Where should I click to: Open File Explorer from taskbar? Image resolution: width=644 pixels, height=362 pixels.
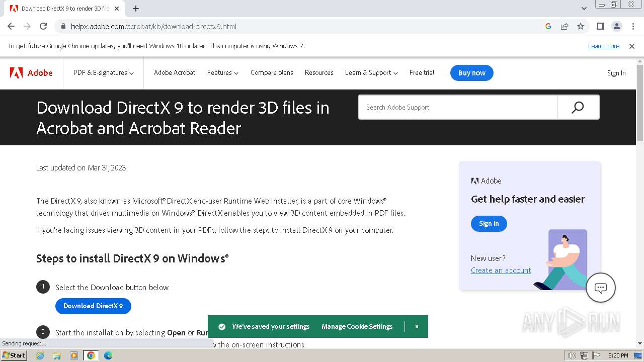pyautogui.click(x=57, y=355)
